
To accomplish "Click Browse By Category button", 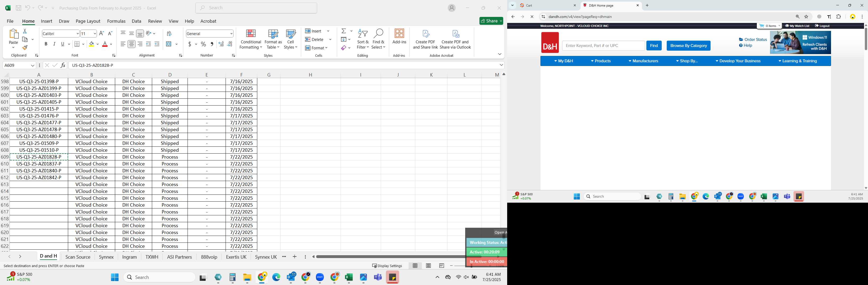I will tap(688, 46).
